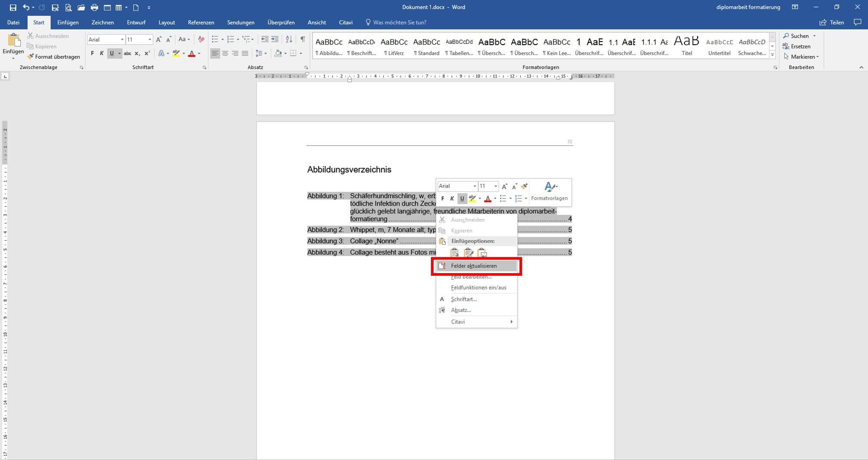
Task: Toggle bold in the ribbon Schriftart group
Action: point(92,53)
